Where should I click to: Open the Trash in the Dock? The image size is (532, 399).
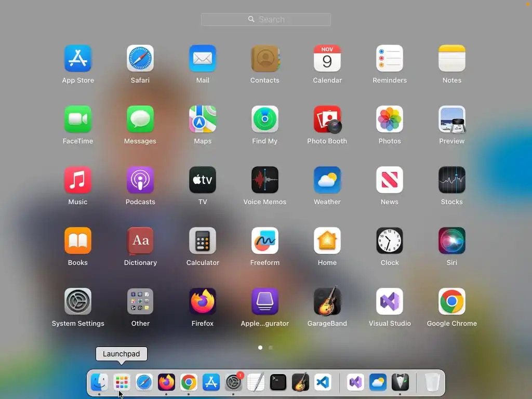(x=433, y=382)
